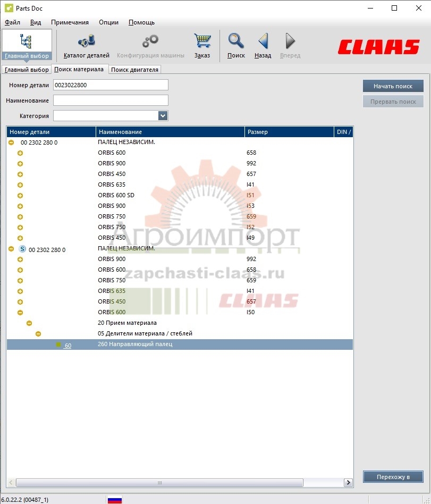Click the horizontal scrollbar thumb
The height and width of the screenshot is (504, 431).
click(160, 482)
